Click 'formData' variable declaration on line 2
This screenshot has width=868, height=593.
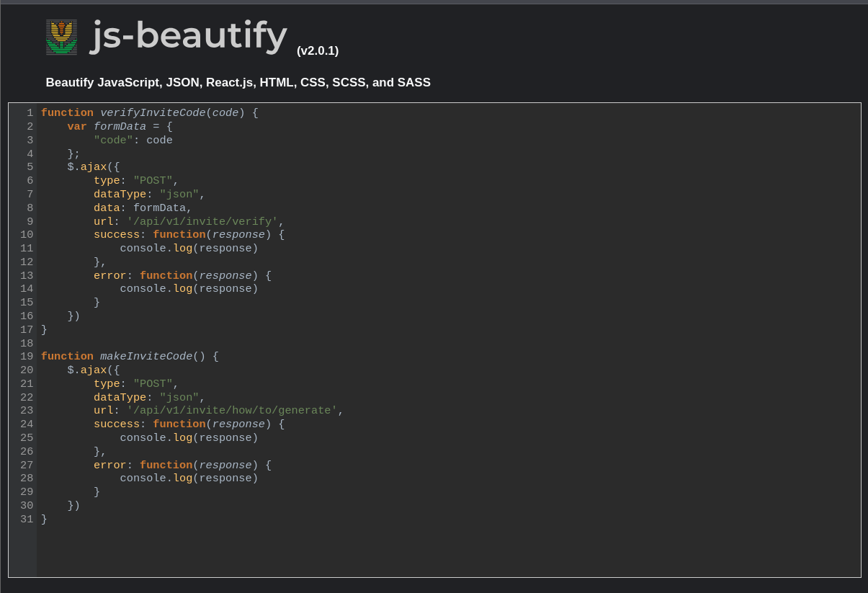120,127
